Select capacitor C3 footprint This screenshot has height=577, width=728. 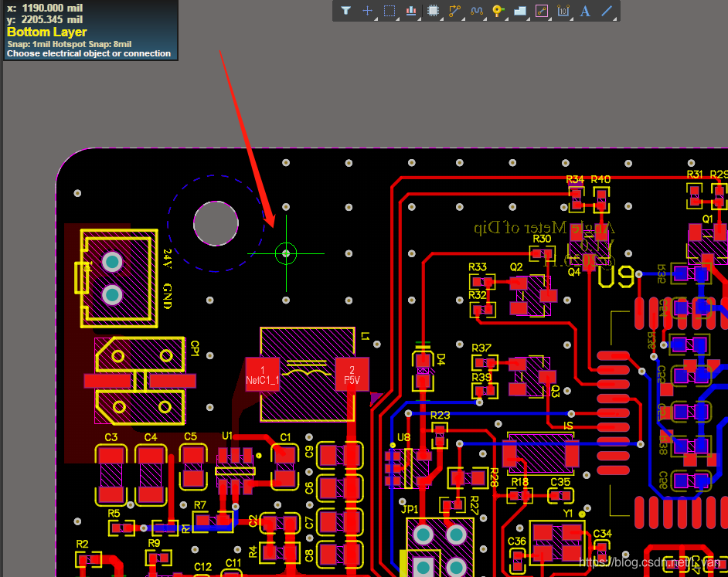pos(111,475)
